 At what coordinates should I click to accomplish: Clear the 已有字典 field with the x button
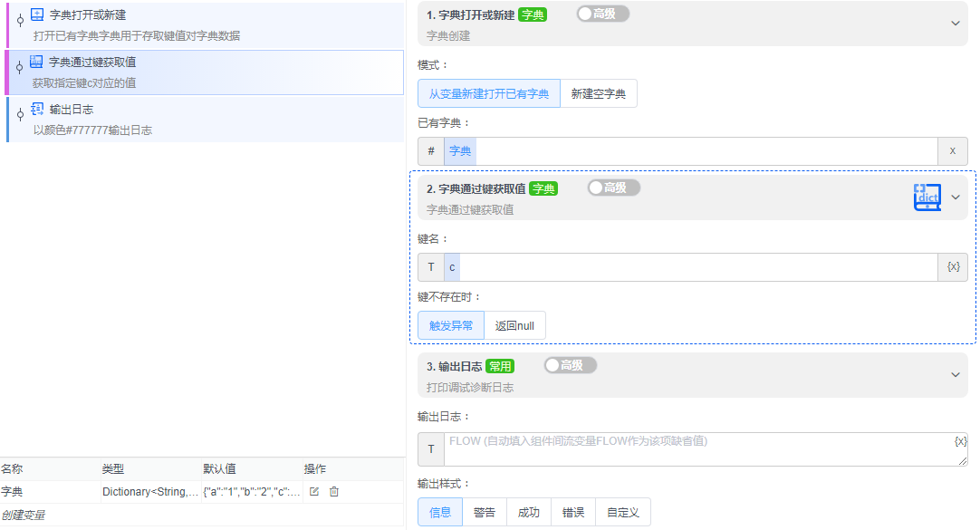(952, 150)
